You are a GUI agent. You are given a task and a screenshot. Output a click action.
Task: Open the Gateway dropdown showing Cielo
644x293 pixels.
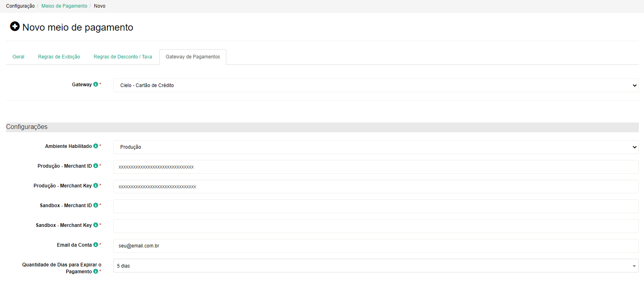click(x=375, y=85)
